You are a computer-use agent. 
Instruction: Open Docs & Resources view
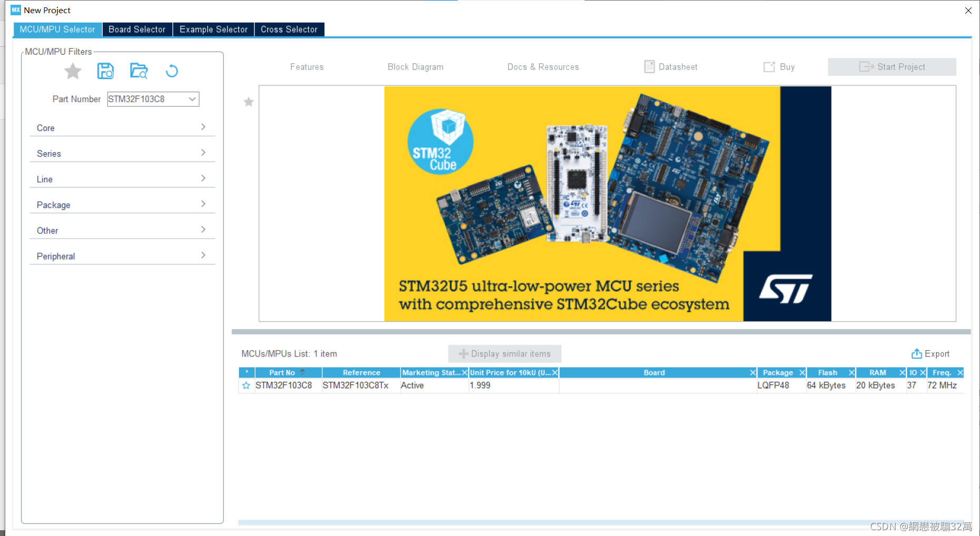pos(543,67)
